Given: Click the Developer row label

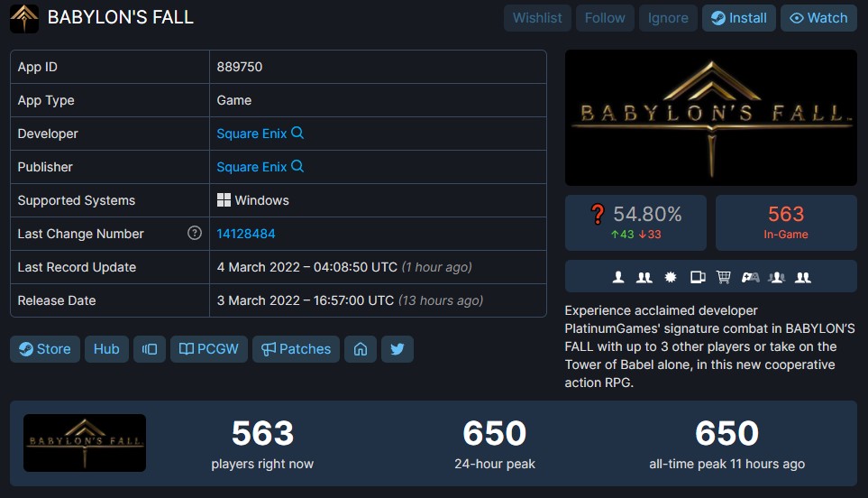Looking at the screenshot, I should (48, 134).
